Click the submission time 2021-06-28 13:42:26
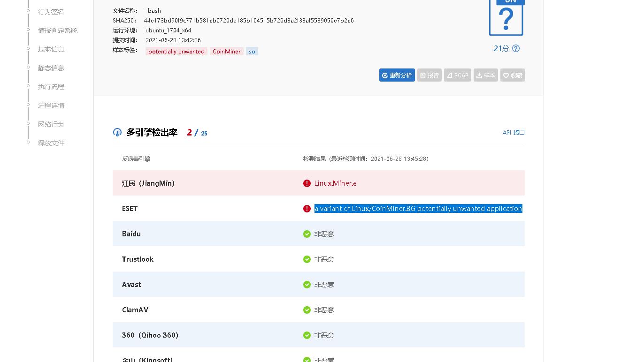644x362 pixels. point(173,40)
